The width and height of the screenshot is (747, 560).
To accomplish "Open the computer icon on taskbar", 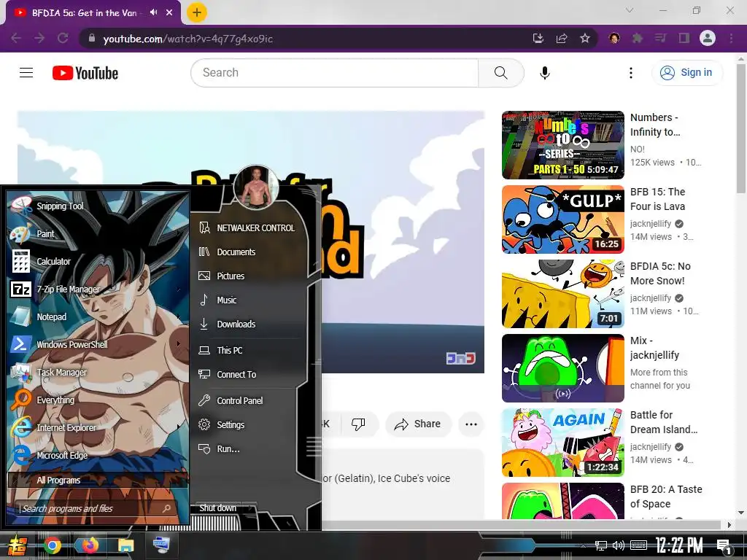I will (161, 545).
